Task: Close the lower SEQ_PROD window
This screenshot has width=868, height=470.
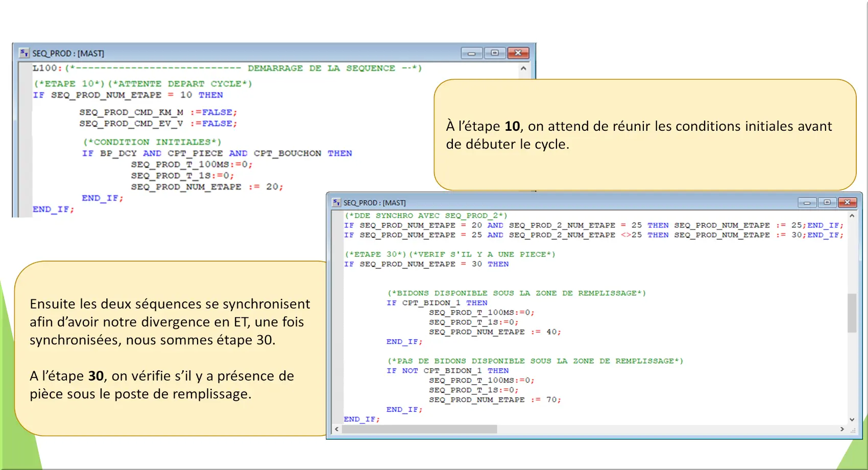Action: coord(847,203)
